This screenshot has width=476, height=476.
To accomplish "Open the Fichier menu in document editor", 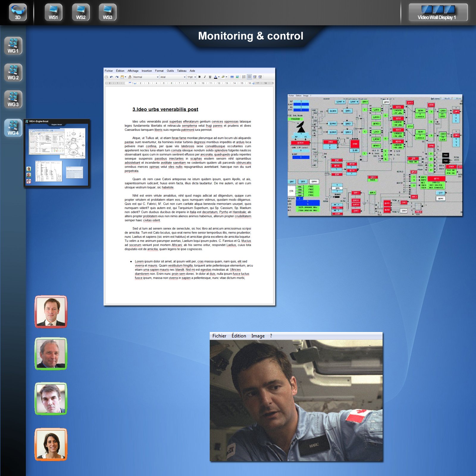I will coord(109,71).
